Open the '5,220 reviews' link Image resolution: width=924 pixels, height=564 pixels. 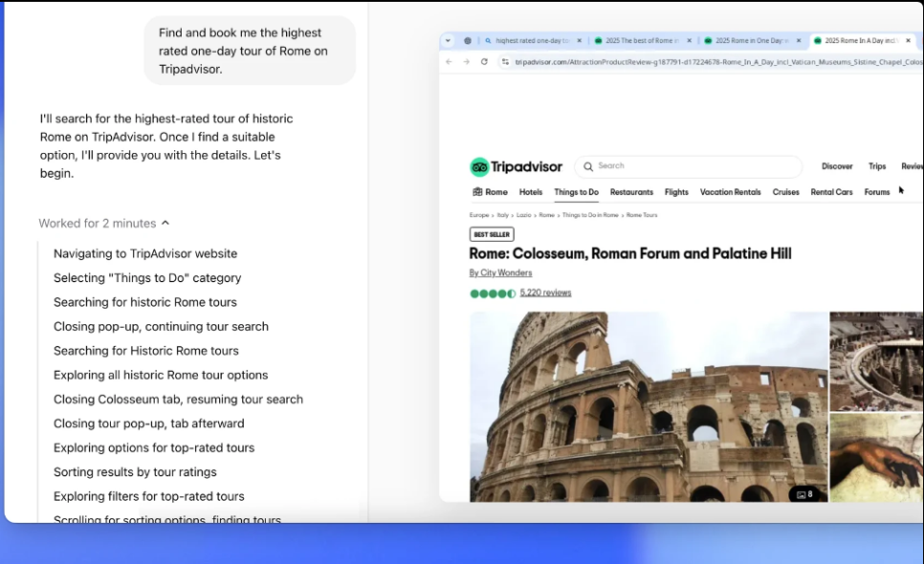(545, 293)
